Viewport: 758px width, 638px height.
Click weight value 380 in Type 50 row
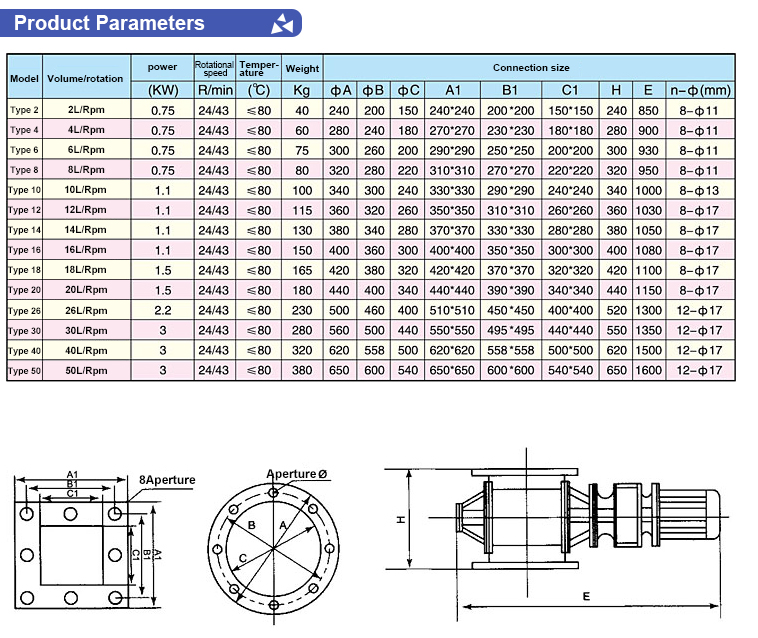point(302,371)
